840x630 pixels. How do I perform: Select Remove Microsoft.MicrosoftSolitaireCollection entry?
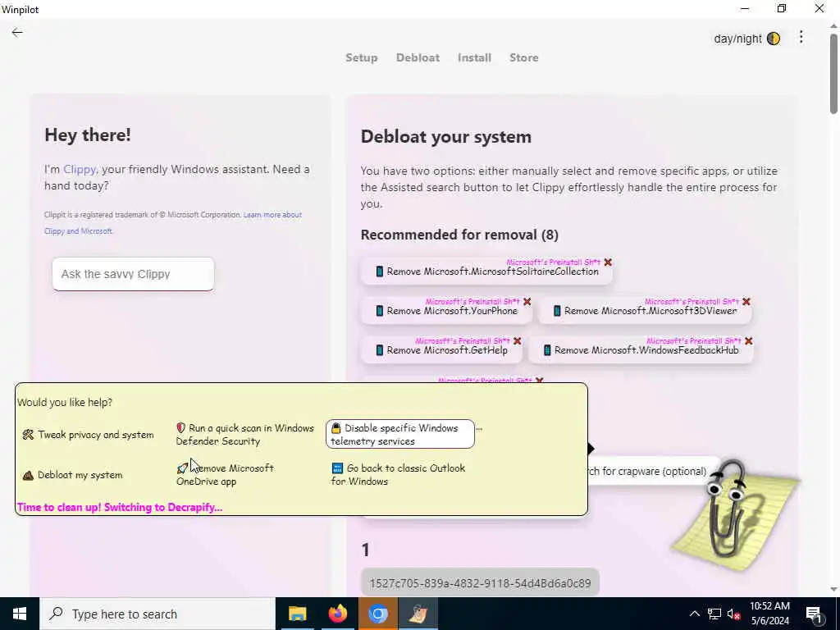point(486,272)
